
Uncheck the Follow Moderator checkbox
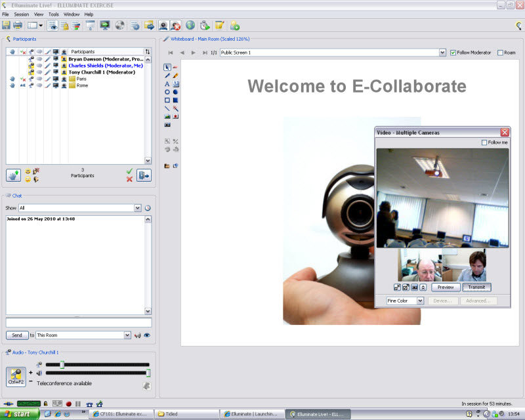[453, 52]
